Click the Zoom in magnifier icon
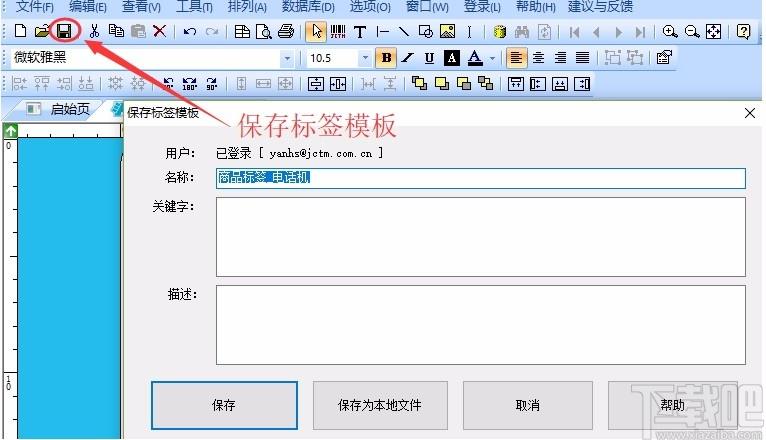This screenshot has height=440, width=766. (670, 32)
